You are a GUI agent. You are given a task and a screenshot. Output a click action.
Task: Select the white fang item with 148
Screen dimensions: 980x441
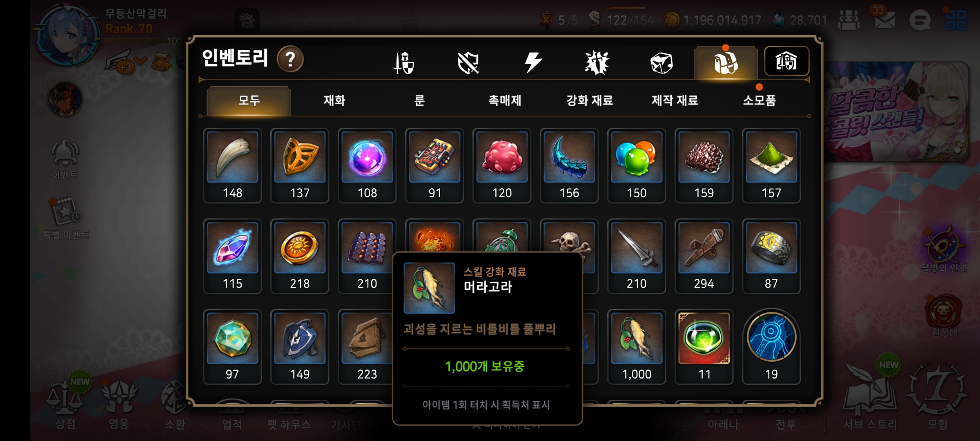[232, 165]
